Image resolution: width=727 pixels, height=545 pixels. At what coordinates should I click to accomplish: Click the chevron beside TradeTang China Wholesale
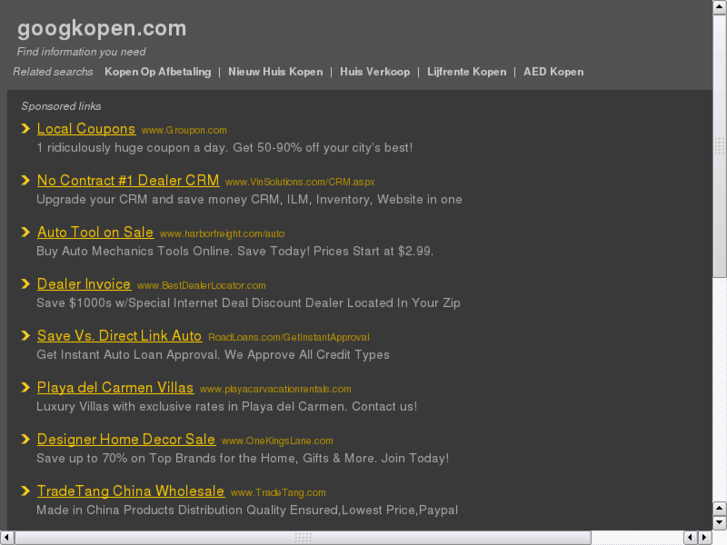click(26, 491)
